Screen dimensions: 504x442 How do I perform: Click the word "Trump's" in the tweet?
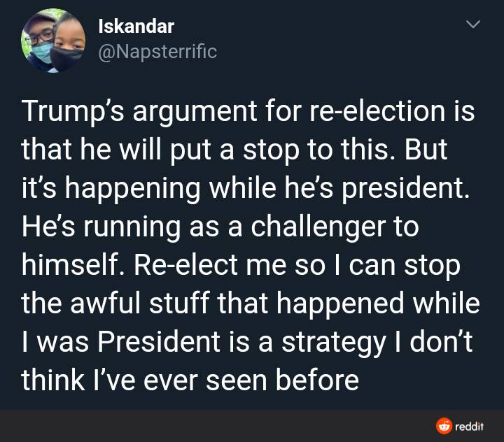72,111
